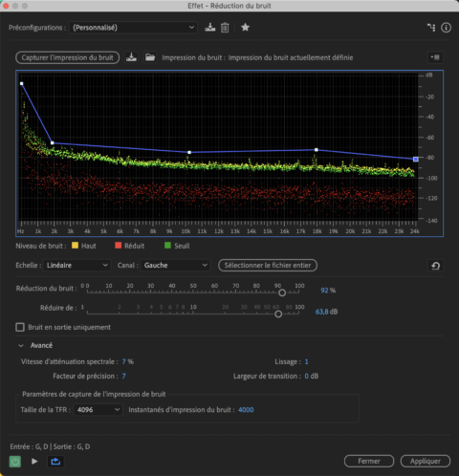
Task: Reset the curve with the undo arrow icon
Action: pyautogui.click(x=435, y=266)
